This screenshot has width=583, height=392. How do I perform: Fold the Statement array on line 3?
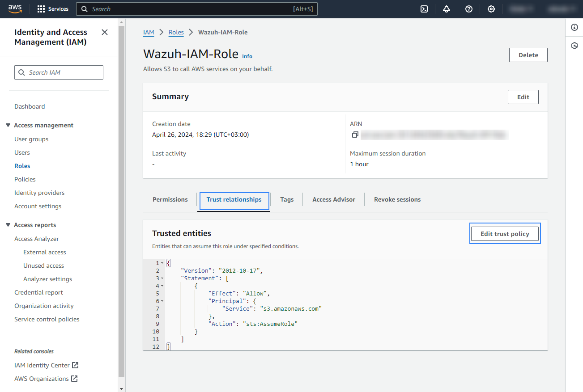coord(162,278)
